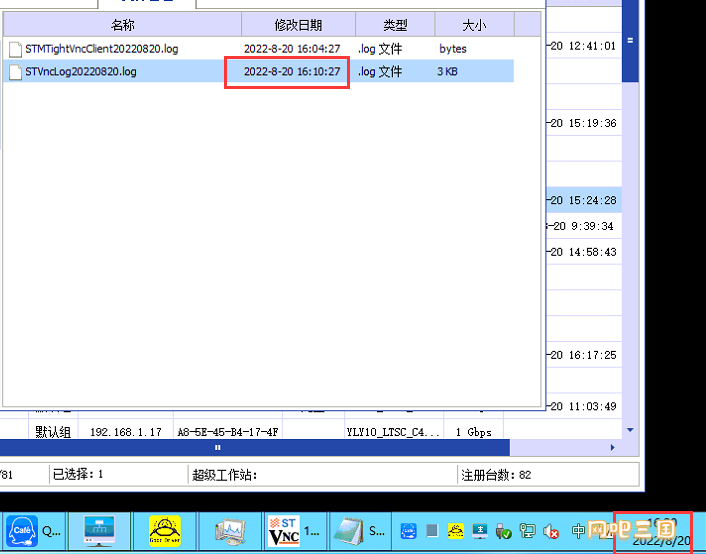
Task: Click the bytes size cell
Action: coord(453,49)
